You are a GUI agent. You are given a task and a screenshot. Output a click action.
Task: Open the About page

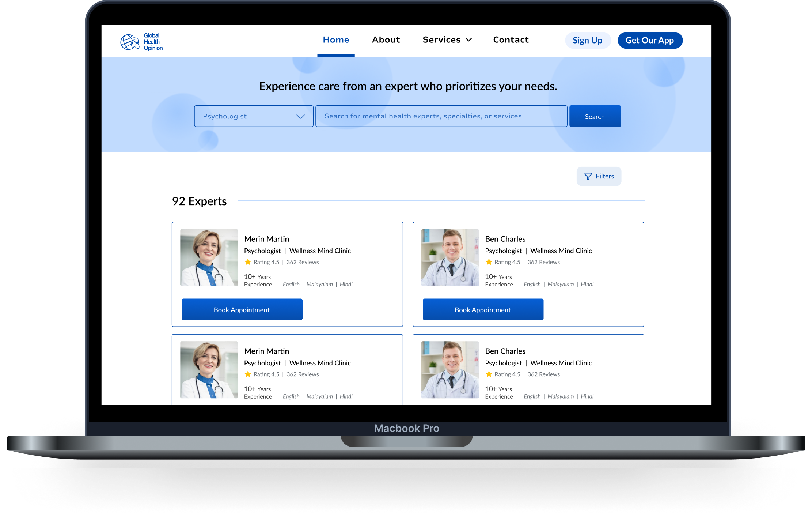click(386, 40)
